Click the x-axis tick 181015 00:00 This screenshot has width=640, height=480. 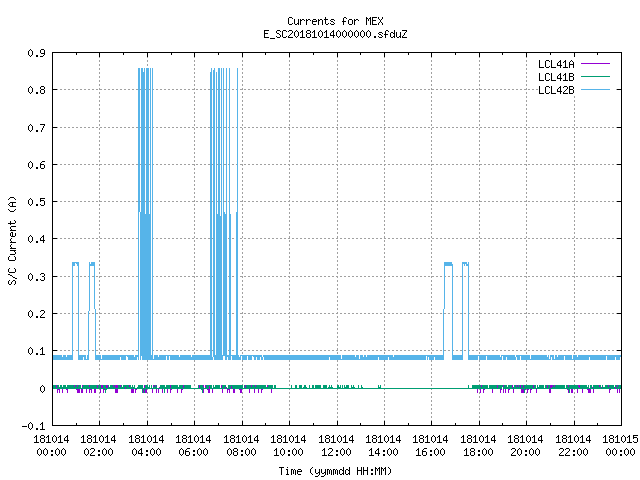click(620, 446)
